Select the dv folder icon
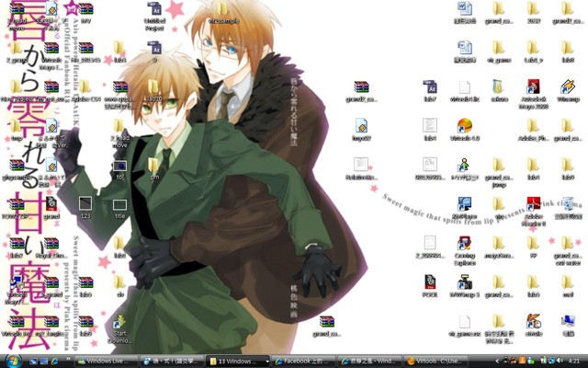The image size is (588, 368). pos(119,286)
